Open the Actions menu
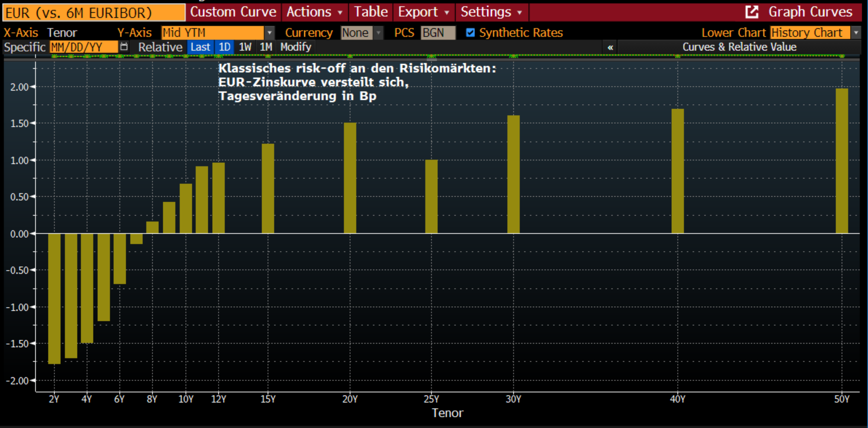Image resolution: width=868 pixels, height=428 pixels. [314, 12]
